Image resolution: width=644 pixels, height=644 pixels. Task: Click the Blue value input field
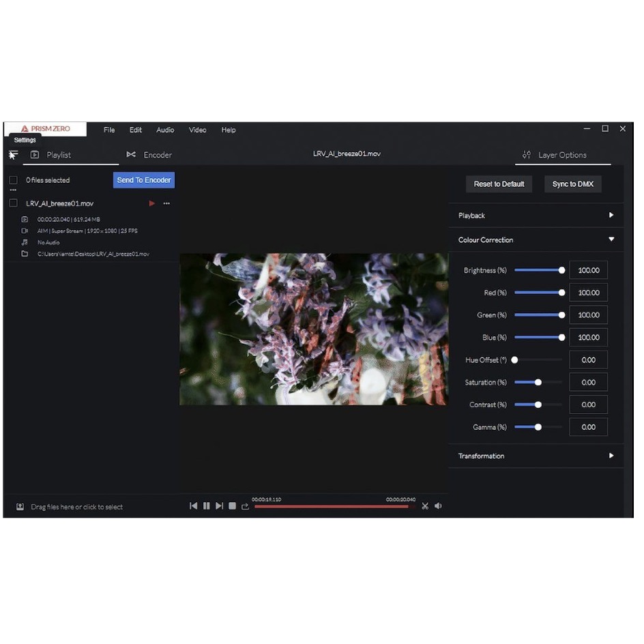pos(589,338)
